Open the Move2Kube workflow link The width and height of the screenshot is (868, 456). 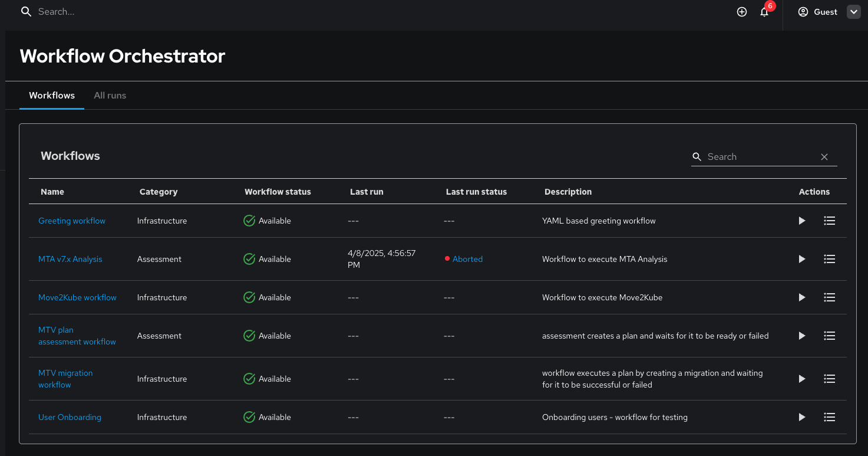77,297
